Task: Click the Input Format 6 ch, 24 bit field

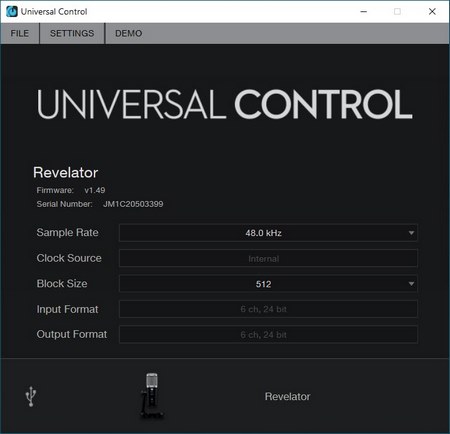Action: point(268,309)
